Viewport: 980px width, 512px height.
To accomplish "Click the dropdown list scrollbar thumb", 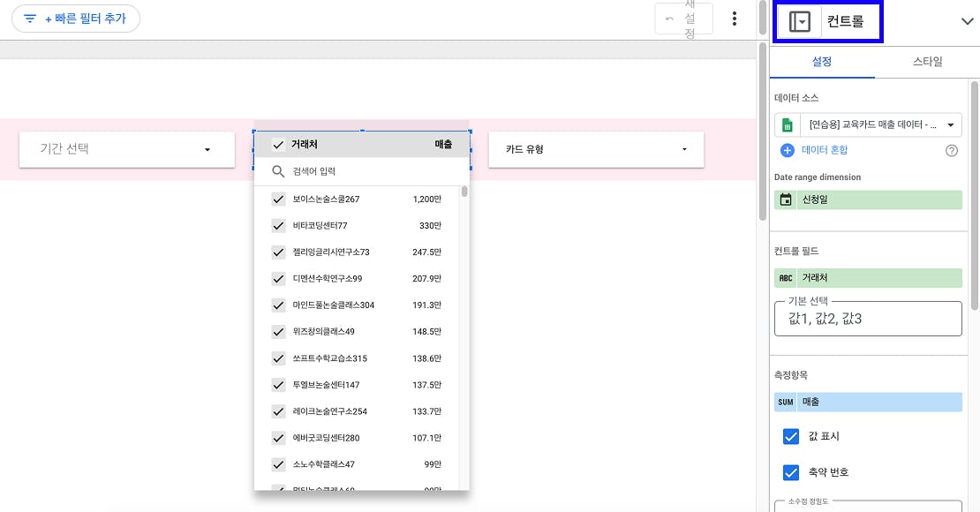I will click(464, 192).
